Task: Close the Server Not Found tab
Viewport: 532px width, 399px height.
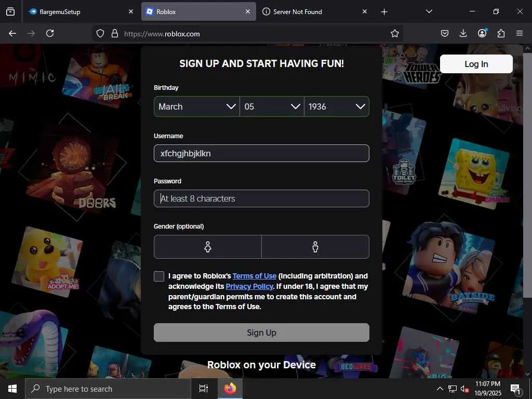Action: tap(364, 11)
